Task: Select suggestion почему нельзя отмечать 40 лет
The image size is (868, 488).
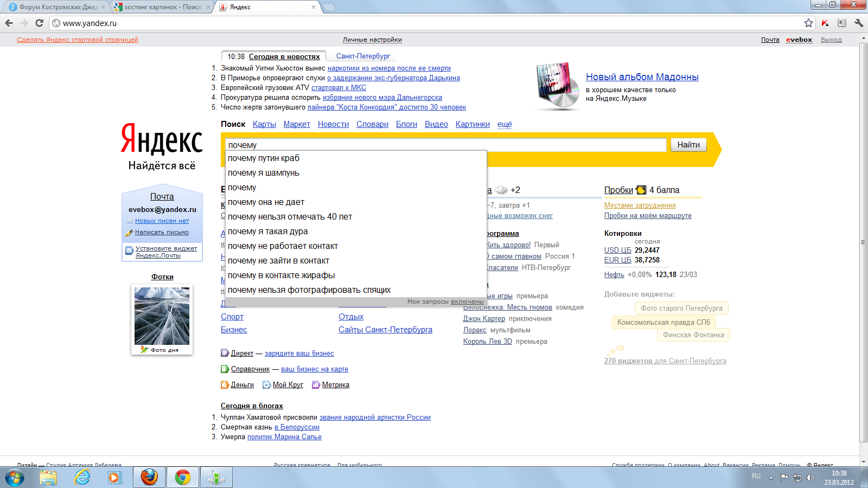Action: tap(356, 217)
